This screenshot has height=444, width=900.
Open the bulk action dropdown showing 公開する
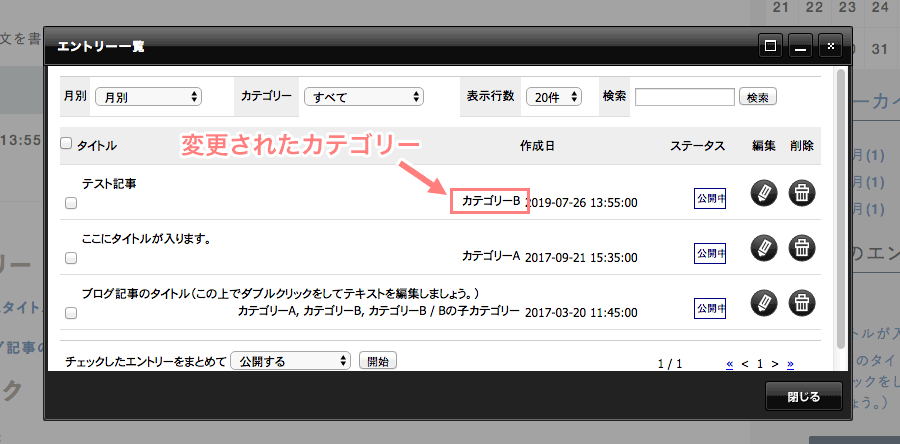click(290, 361)
